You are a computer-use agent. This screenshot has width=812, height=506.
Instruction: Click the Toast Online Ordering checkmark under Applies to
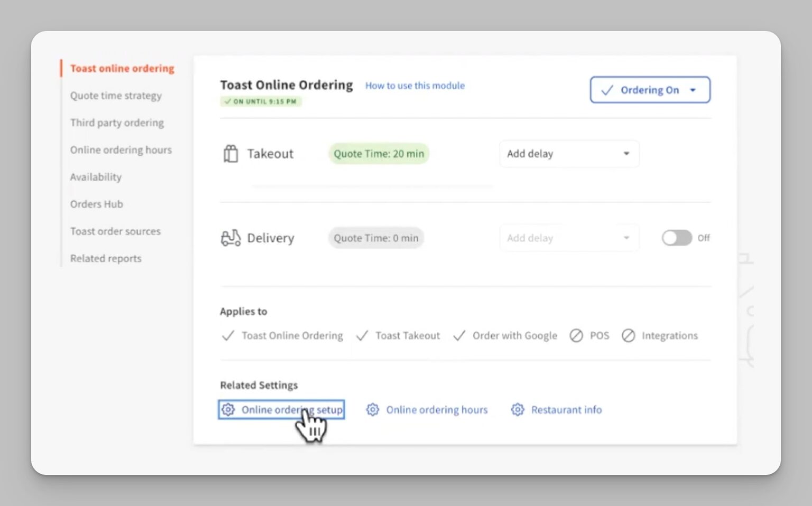coord(228,336)
